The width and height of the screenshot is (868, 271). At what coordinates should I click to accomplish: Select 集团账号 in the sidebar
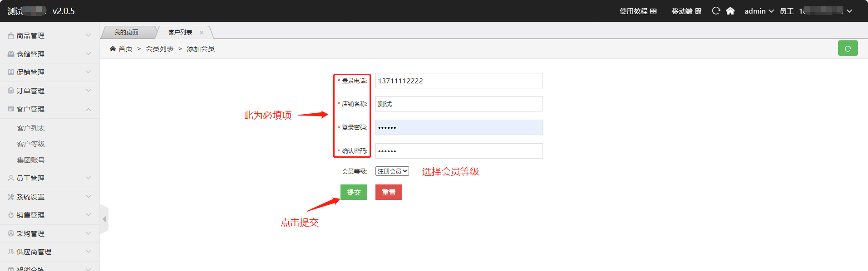(31, 160)
